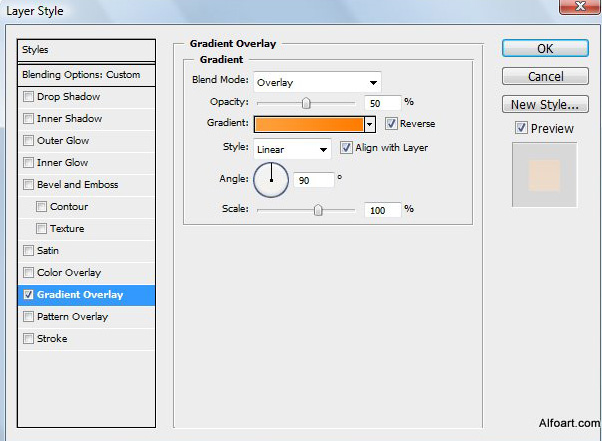Click the New Style button

(544, 104)
